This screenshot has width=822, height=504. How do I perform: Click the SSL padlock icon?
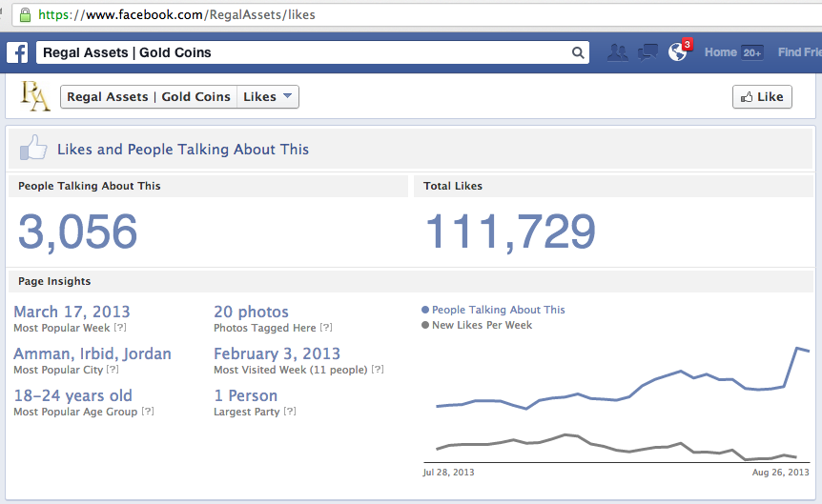pos(25,14)
